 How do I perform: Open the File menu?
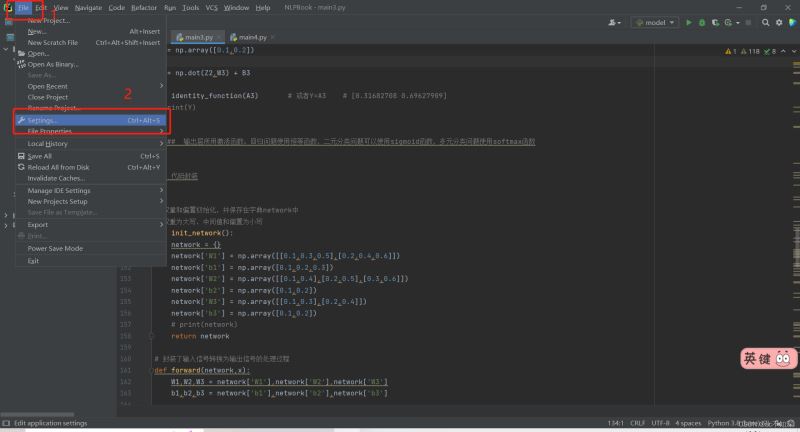coord(23,8)
